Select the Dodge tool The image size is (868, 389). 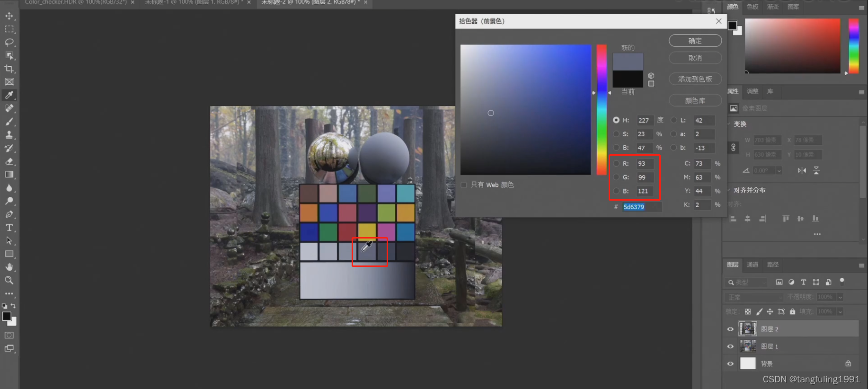[9, 201]
